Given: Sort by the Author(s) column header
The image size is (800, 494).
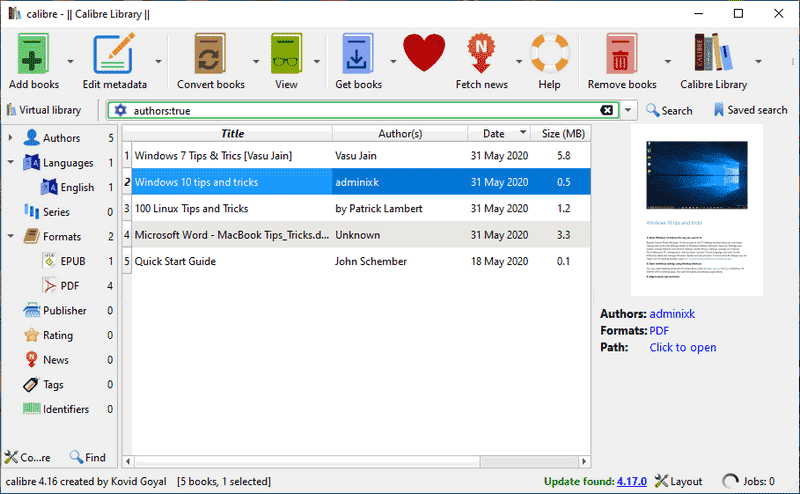Looking at the screenshot, I should [x=400, y=134].
